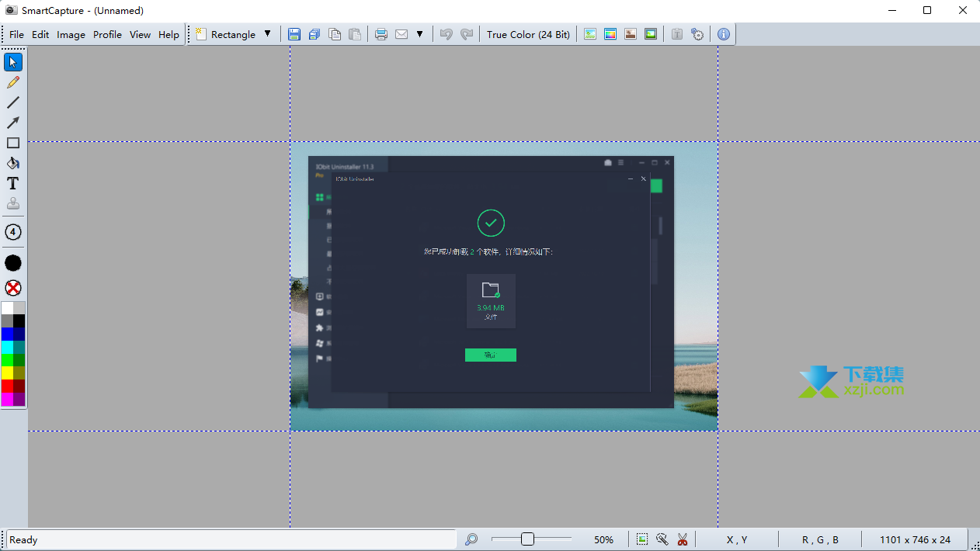The image size is (980, 551).
Task: Open the blue info about icon
Action: 724,34
